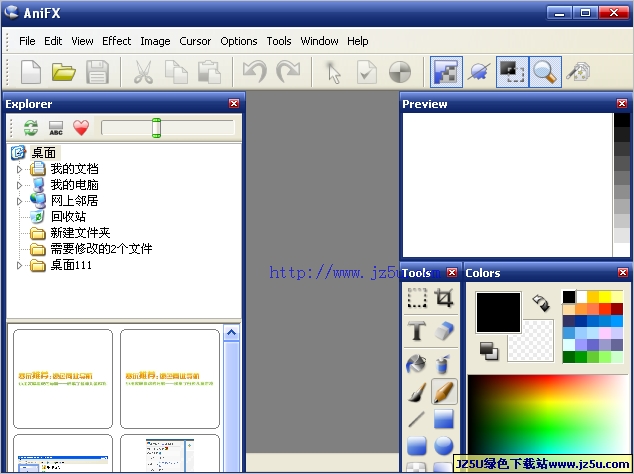Open a file with the folder icon

[63, 72]
